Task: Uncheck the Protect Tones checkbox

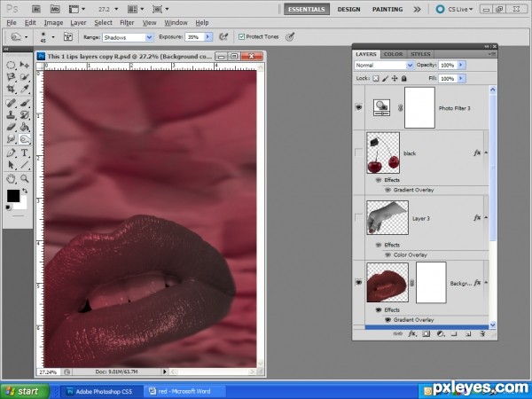Action: click(241, 36)
